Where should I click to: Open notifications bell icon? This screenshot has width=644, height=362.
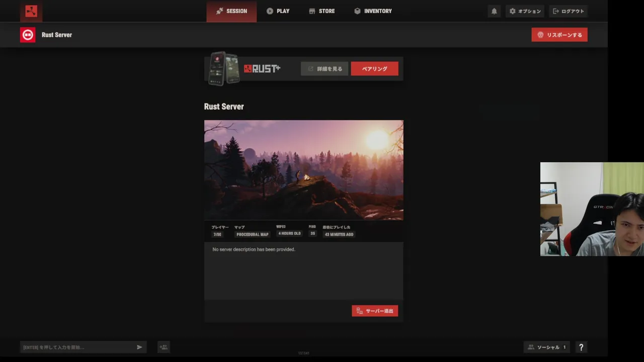(x=494, y=11)
